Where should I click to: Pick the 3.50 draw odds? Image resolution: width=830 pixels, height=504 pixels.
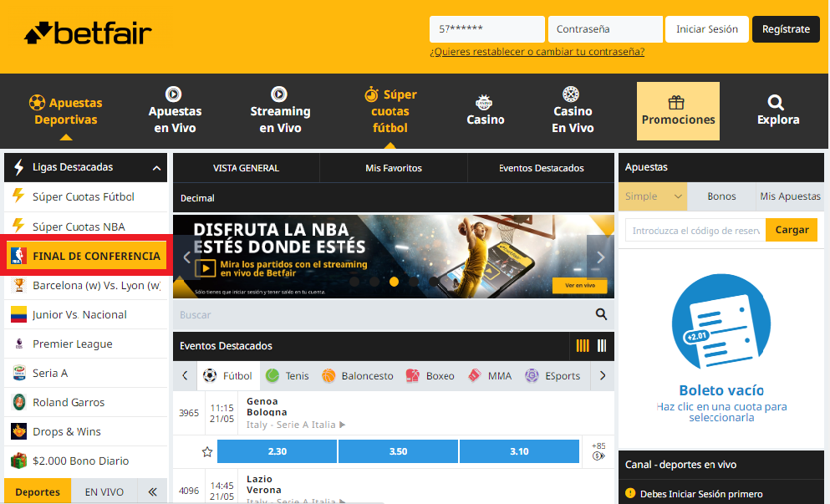pos(398,451)
